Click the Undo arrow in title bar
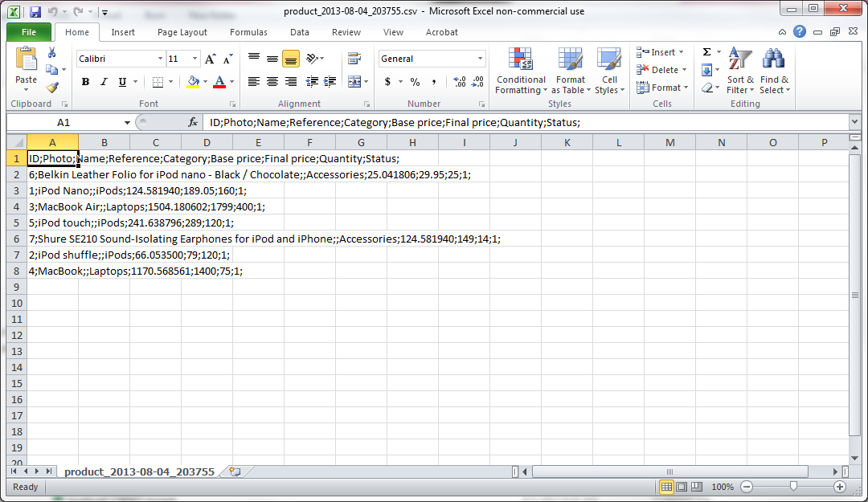Viewport: 868px width, 502px height. tap(52, 11)
